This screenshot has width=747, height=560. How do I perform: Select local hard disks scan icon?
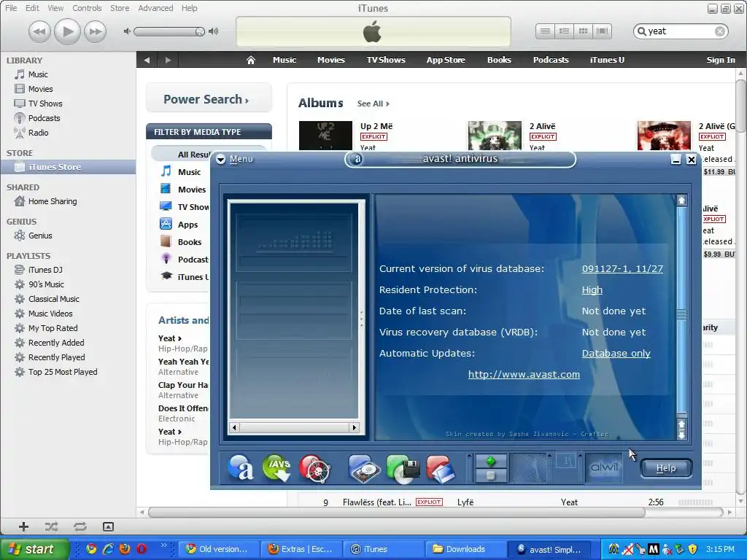tap(365, 469)
